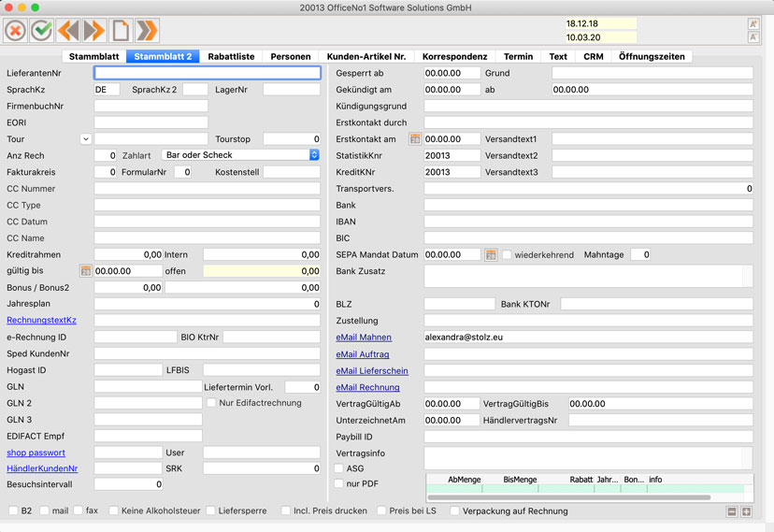Click horizontal scrollbar of discount table
This screenshot has width=774, height=532.
(568, 497)
